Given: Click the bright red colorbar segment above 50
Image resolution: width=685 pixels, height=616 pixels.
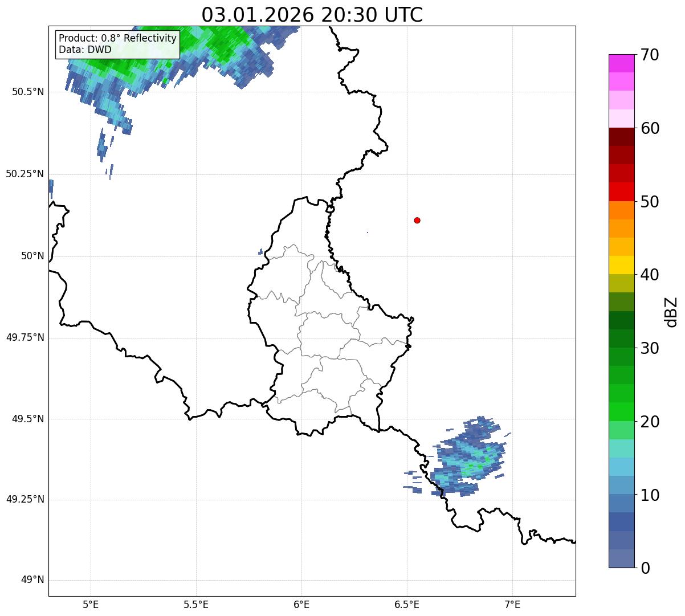Looking at the screenshot, I should 622,192.
